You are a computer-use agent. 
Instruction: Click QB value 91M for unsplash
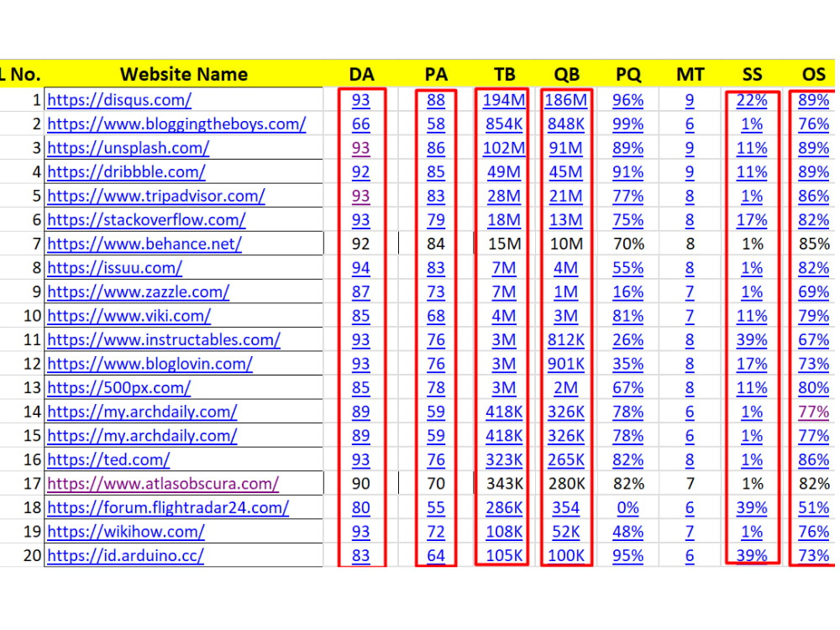[566, 149]
